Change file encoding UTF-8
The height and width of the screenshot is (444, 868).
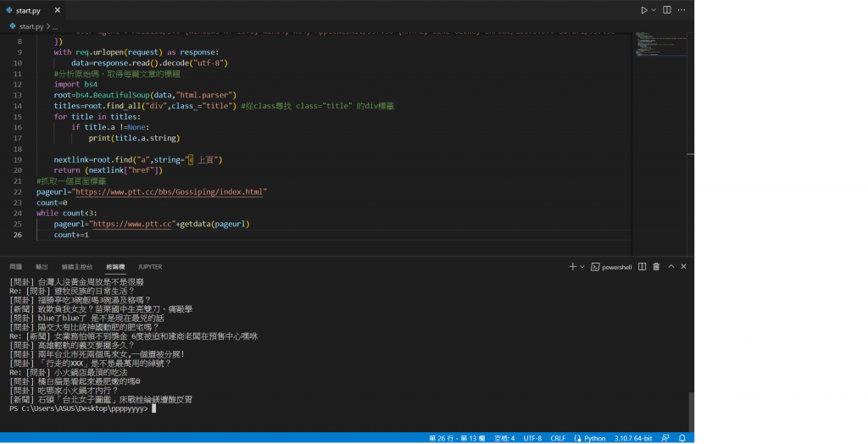[x=532, y=438]
